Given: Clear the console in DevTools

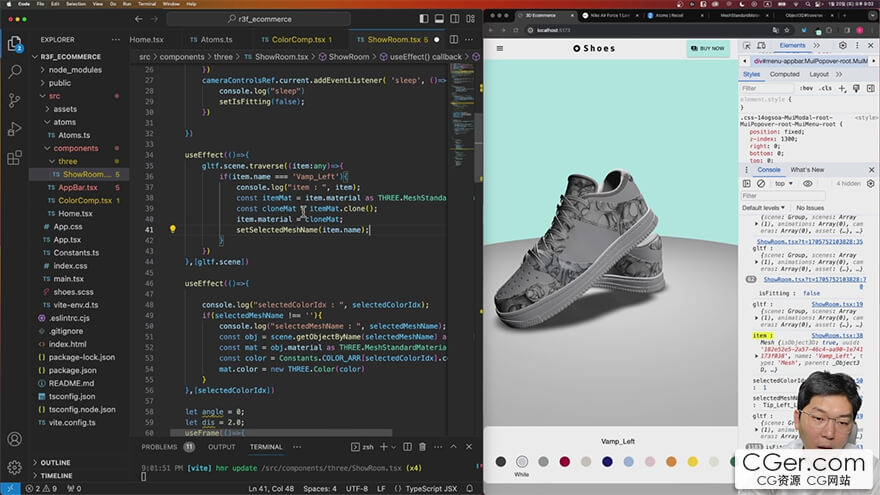Looking at the screenshot, I should tap(761, 184).
